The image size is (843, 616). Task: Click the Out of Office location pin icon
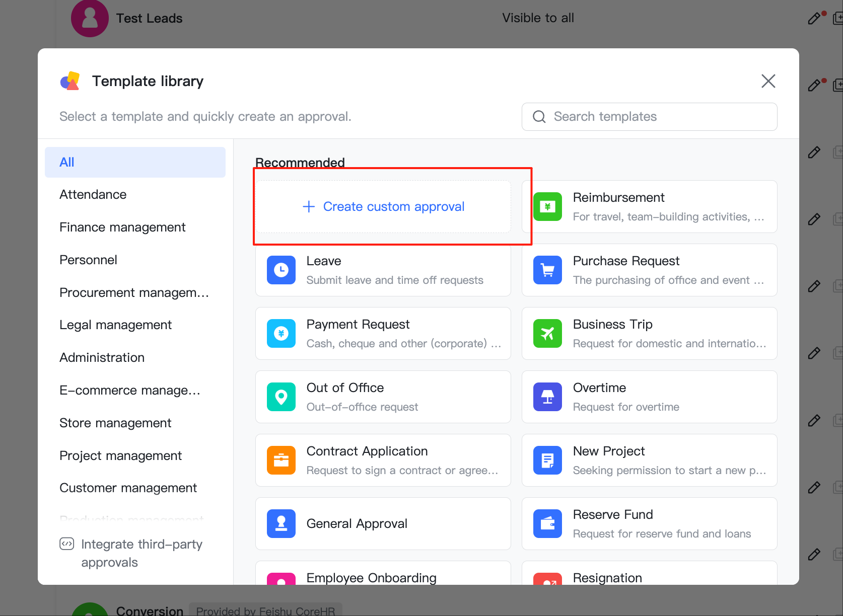point(281,397)
